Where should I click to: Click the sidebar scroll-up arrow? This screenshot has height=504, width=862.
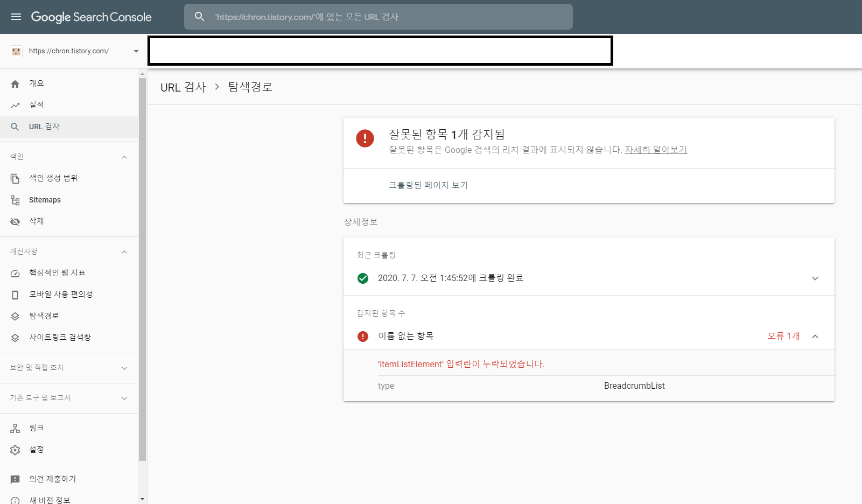coord(143,74)
